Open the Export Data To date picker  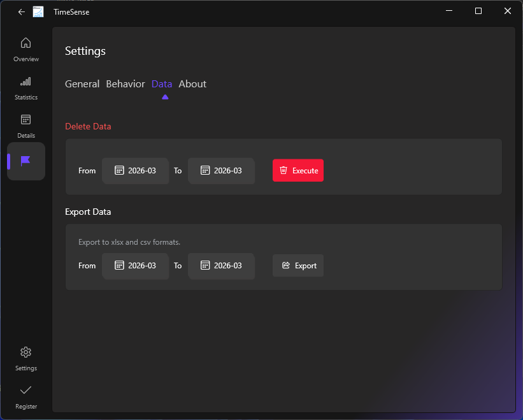coord(221,265)
